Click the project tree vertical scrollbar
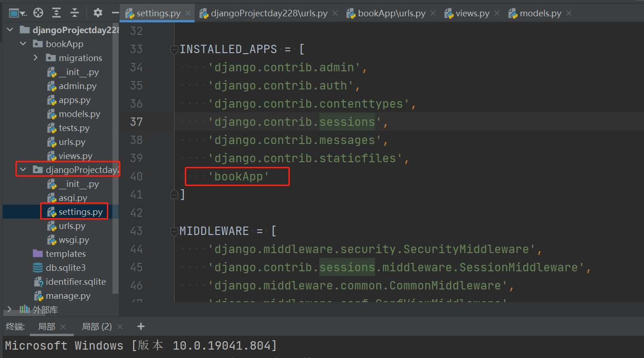Screen dimensions: 644x358 117,158
